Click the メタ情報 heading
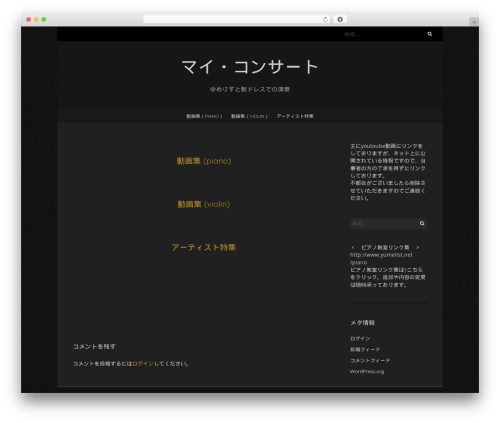500x423 pixels. (362, 323)
